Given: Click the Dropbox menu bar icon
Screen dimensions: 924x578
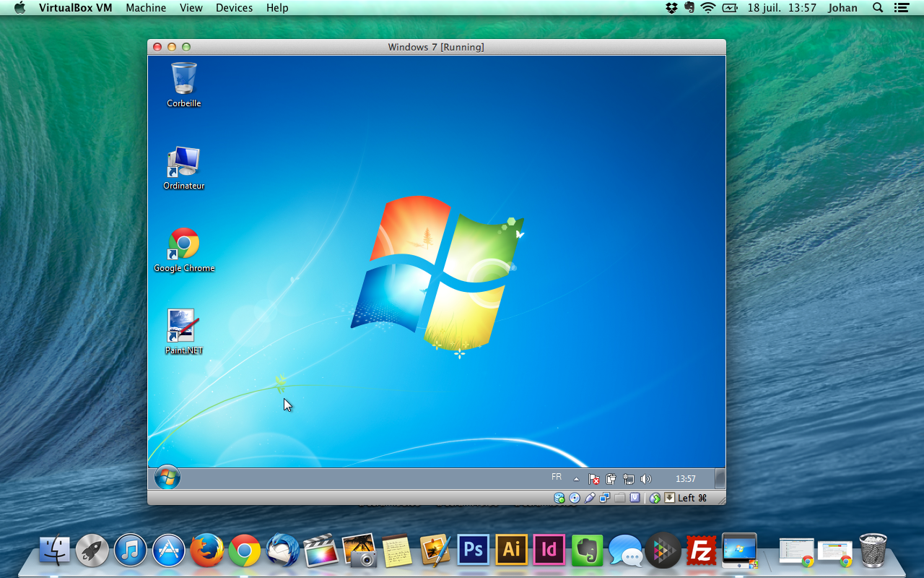Looking at the screenshot, I should [672, 8].
